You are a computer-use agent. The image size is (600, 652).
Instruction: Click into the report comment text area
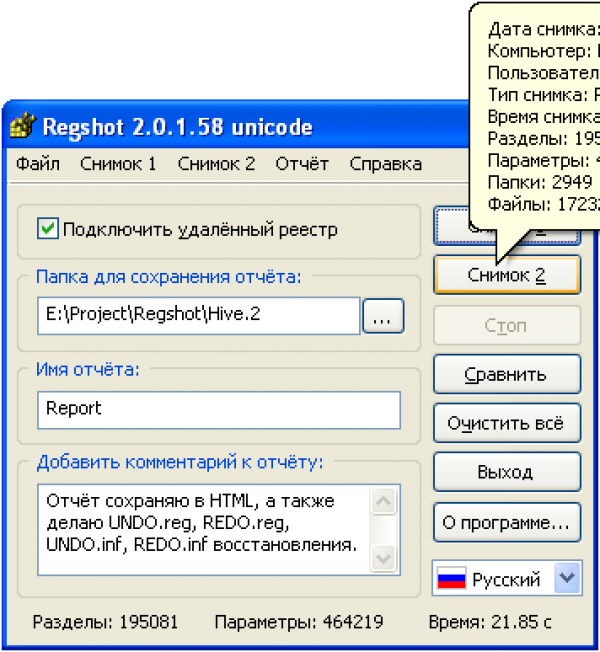pyautogui.click(x=204, y=529)
